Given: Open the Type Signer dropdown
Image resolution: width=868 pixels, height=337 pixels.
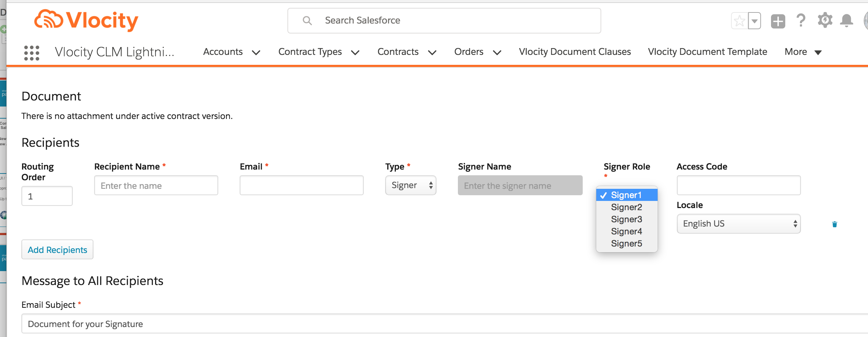Looking at the screenshot, I should pyautogui.click(x=411, y=185).
